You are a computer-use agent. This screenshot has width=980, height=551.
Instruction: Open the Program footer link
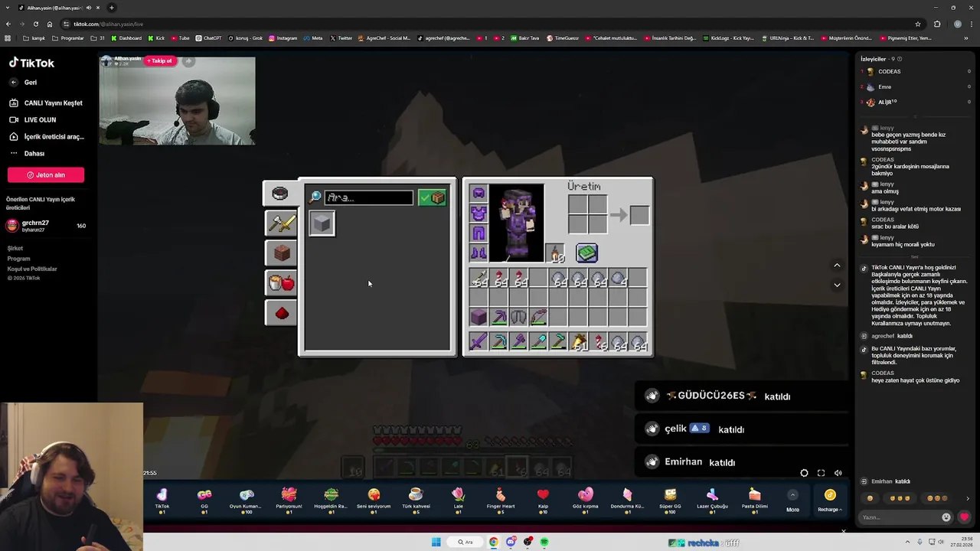tap(18, 259)
